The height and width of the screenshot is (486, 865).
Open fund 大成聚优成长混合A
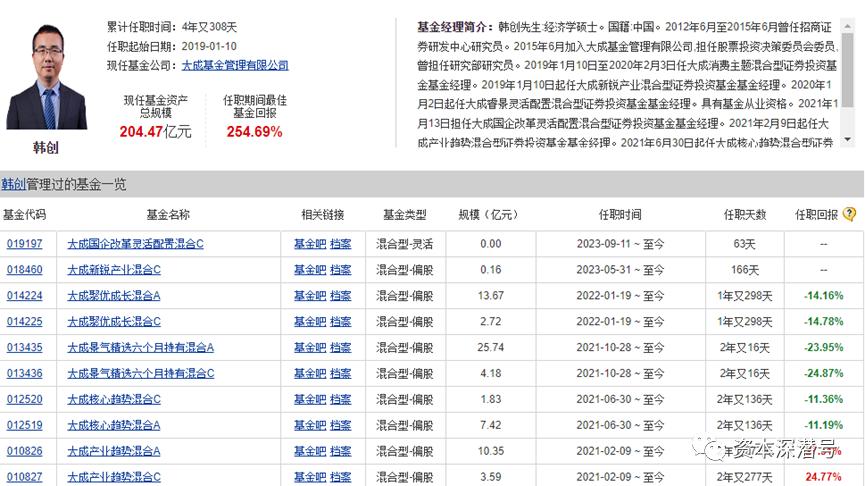click(114, 296)
